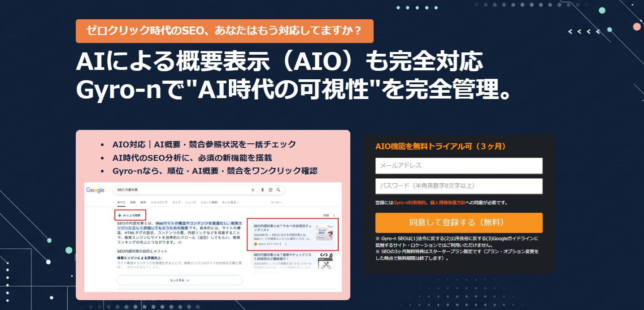Clear the search query with X icon
Viewport: 644px width, 310px height.
click(x=253, y=190)
